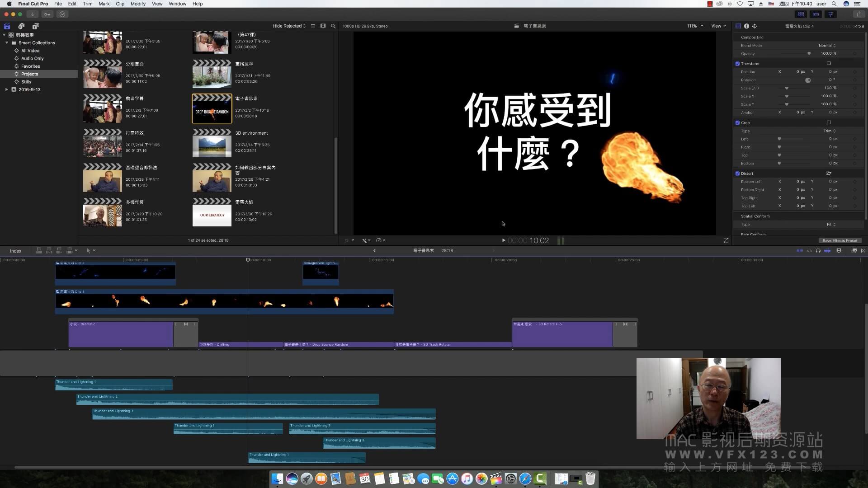Image resolution: width=868 pixels, height=488 pixels.
Task: Enter full screen viewer with expand icon
Action: click(726, 240)
